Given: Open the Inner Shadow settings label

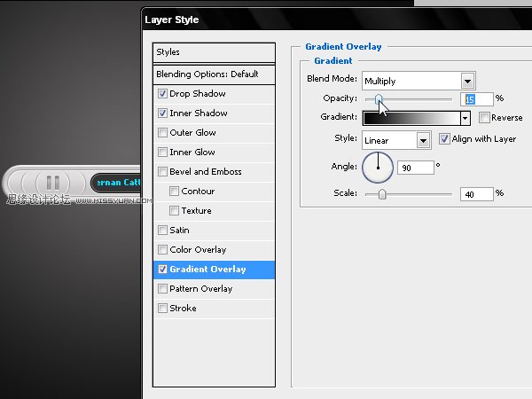Looking at the screenshot, I should pyautogui.click(x=199, y=113).
